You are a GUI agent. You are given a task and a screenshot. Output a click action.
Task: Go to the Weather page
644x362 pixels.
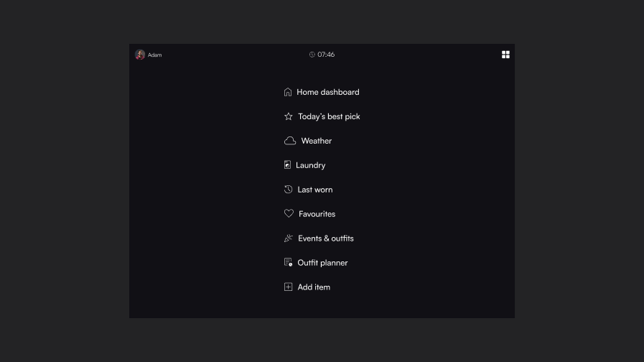317,141
